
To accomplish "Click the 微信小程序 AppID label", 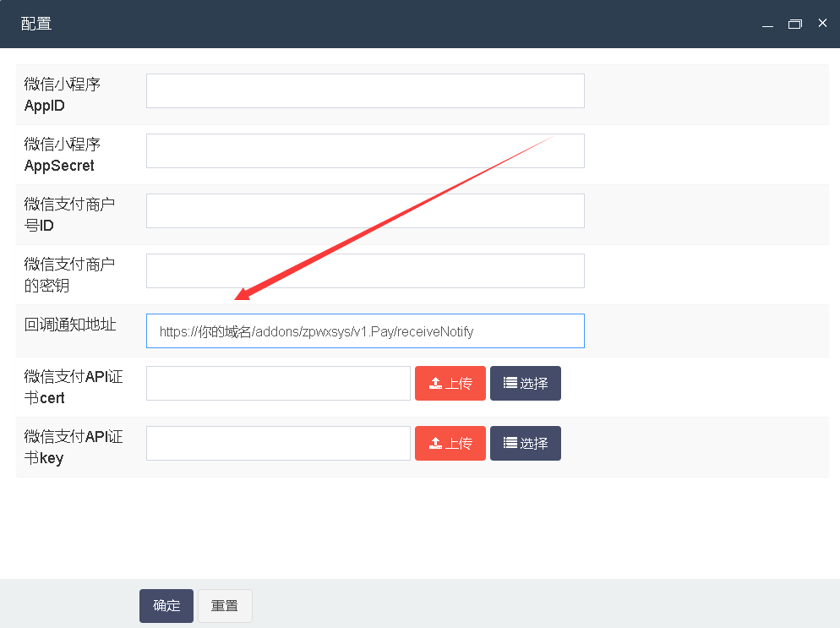I will [x=63, y=95].
